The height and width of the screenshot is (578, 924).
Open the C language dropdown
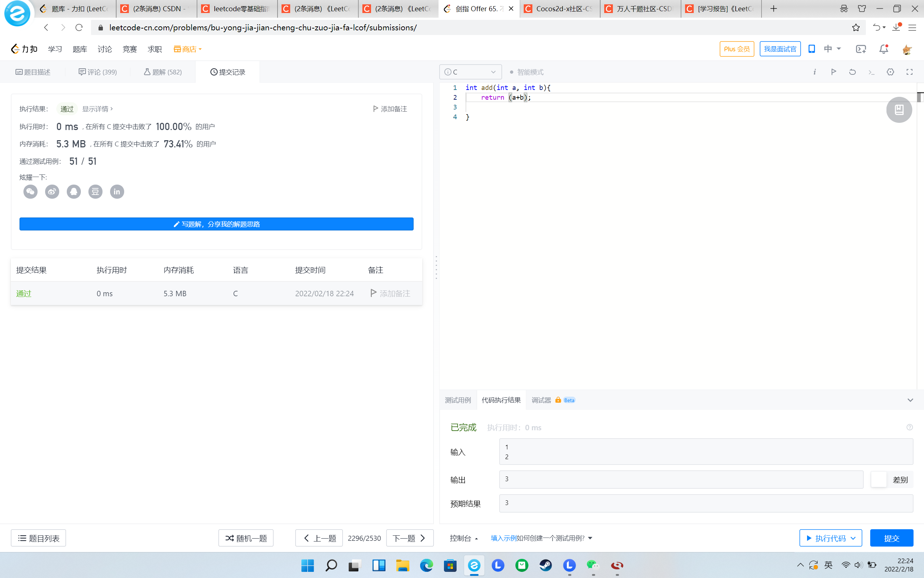[470, 72]
